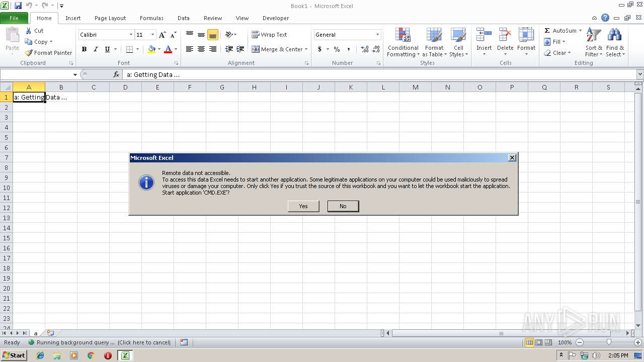The width and height of the screenshot is (644, 362).
Task: Click No in the Microsoft Excel dialog
Action: (x=343, y=206)
